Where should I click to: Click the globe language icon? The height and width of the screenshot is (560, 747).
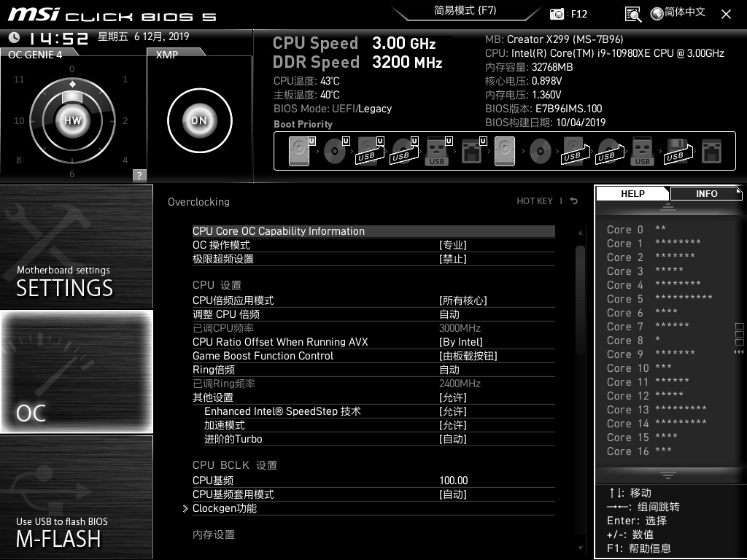pos(657,13)
